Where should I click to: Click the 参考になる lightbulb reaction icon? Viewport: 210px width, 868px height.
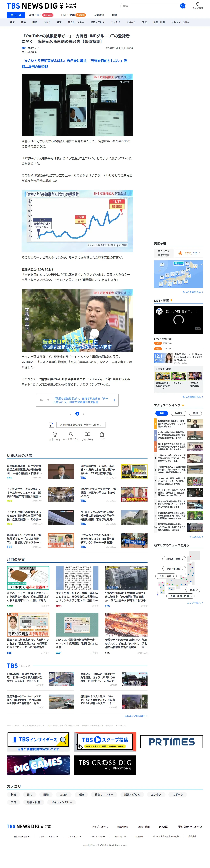(x=55, y=434)
